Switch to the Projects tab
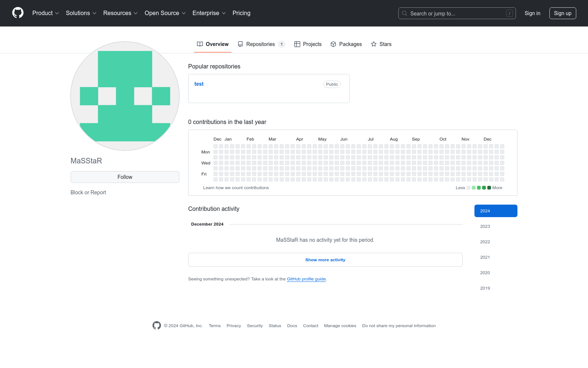This screenshot has width=588, height=368. coord(308,44)
